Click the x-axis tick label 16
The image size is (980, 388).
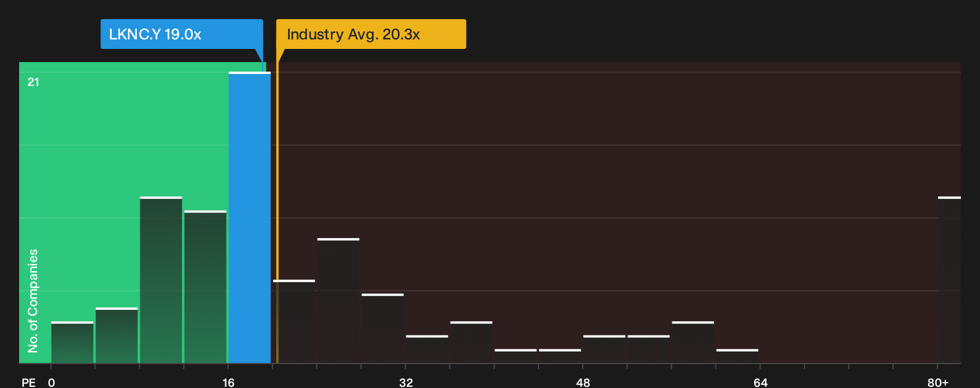pos(228,382)
